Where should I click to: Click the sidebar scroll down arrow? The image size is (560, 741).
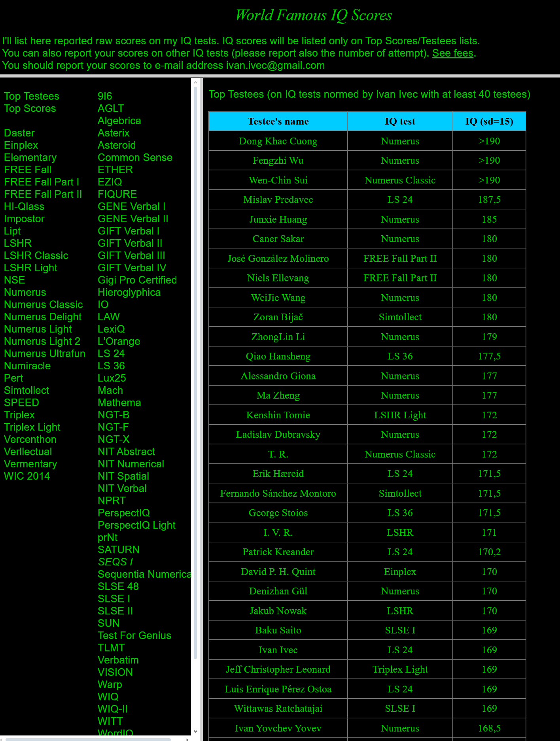coord(195,732)
